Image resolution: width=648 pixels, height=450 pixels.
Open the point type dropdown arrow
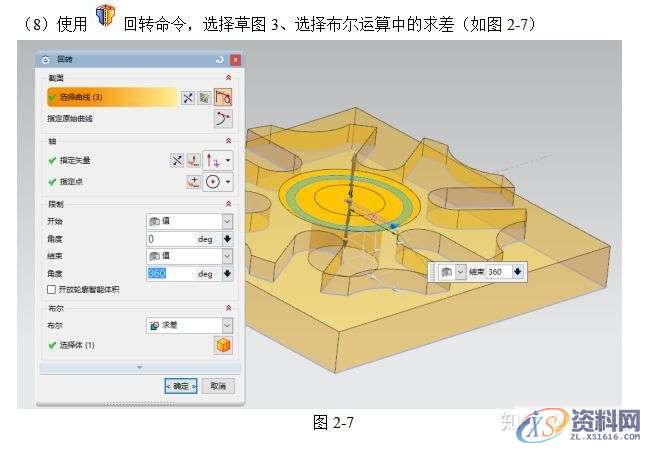click(228, 182)
